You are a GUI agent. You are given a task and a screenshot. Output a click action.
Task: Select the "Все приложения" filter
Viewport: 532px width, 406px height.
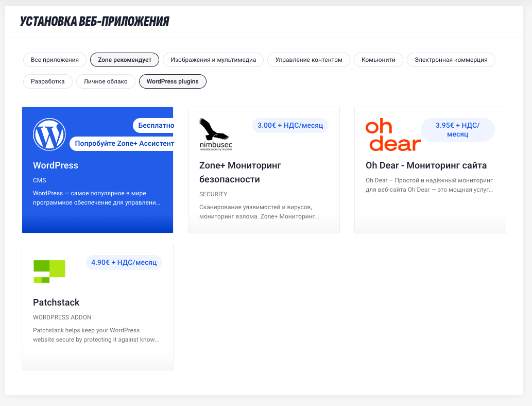[x=55, y=60]
